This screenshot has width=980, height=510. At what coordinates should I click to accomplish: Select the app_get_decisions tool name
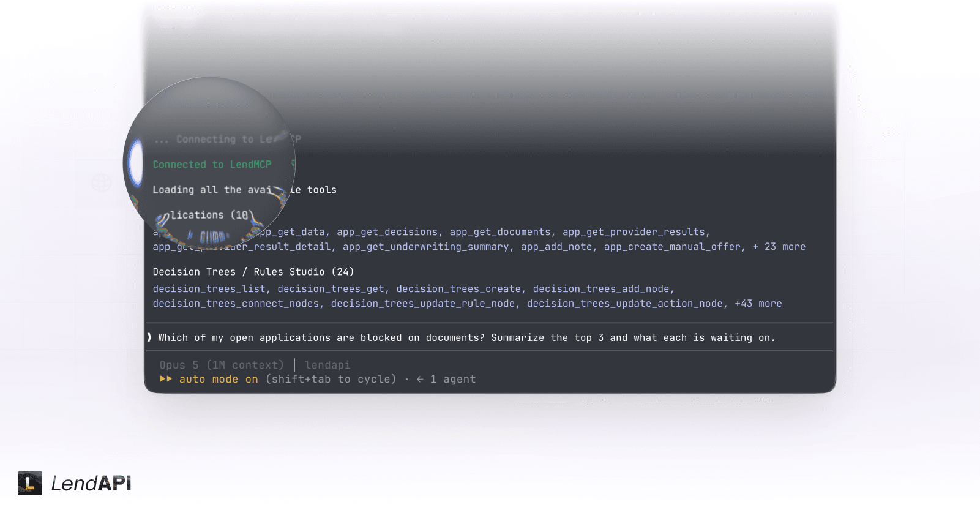coord(387,232)
